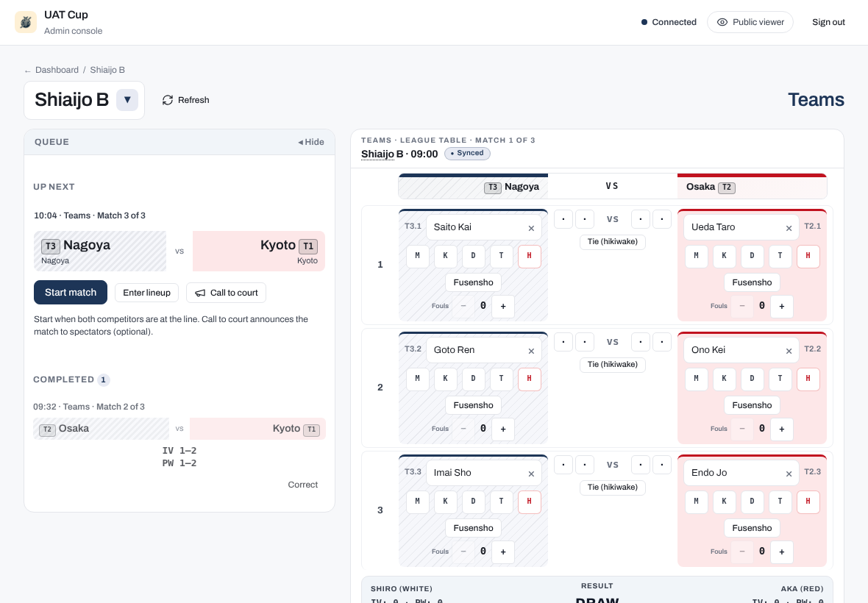Click the Shiaijo B breadcrumb item
Viewport: 868px width, 603px height.
[107, 70]
